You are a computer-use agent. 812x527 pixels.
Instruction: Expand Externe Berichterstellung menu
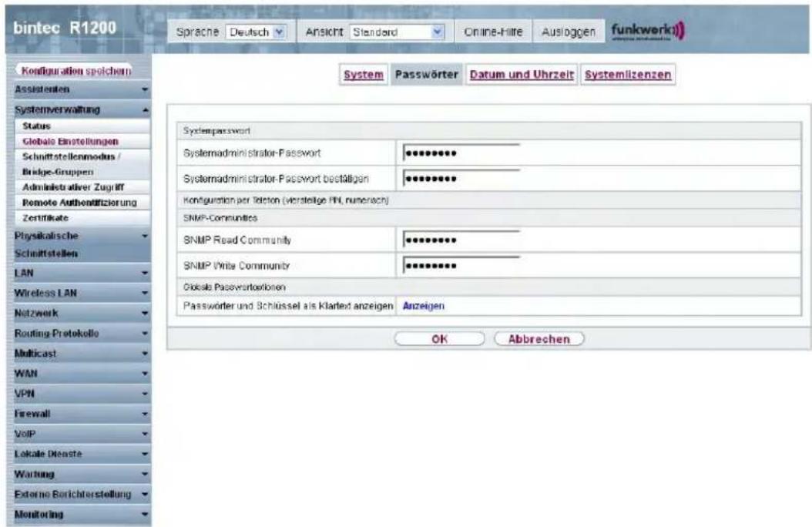point(80,495)
